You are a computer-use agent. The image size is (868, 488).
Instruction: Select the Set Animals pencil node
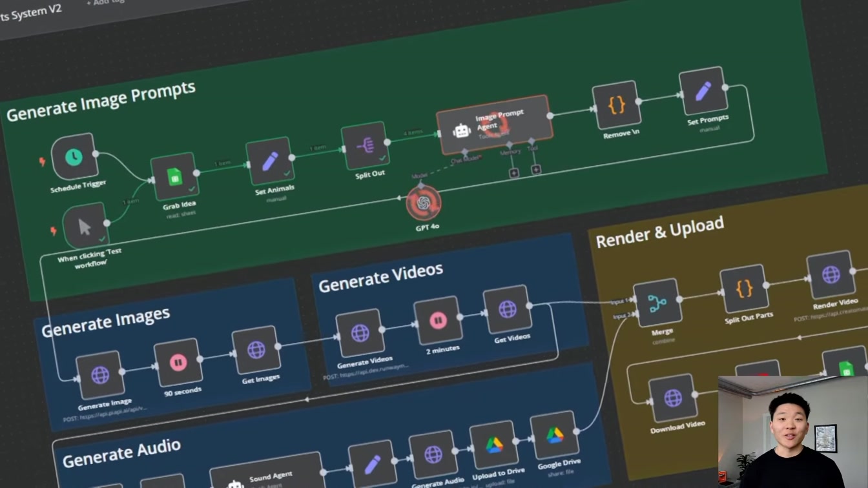coord(270,161)
